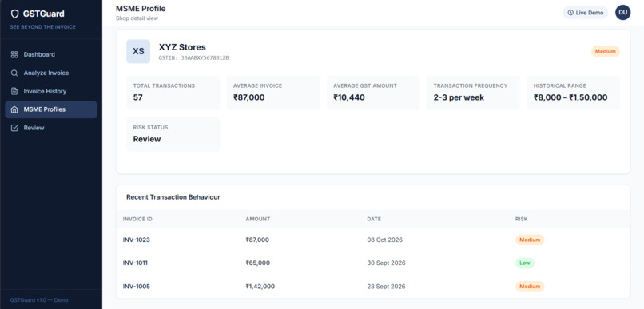
Task: Select MSME Profiles menu item
Action: pos(51,109)
